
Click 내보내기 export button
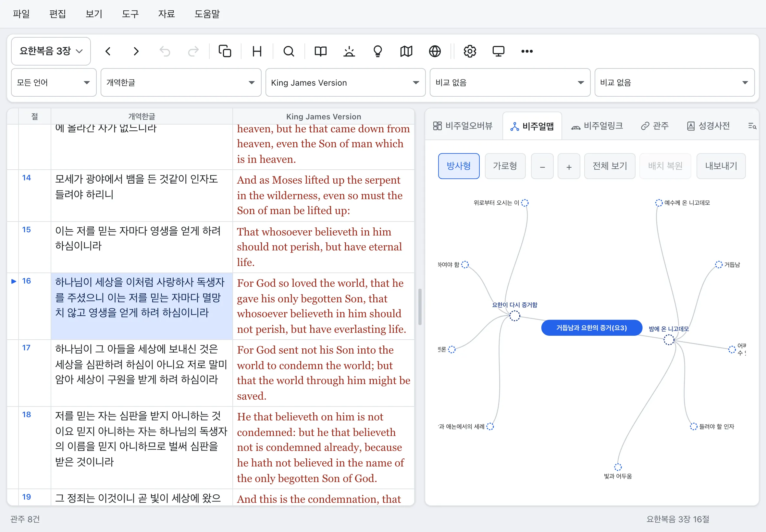point(721,166)
